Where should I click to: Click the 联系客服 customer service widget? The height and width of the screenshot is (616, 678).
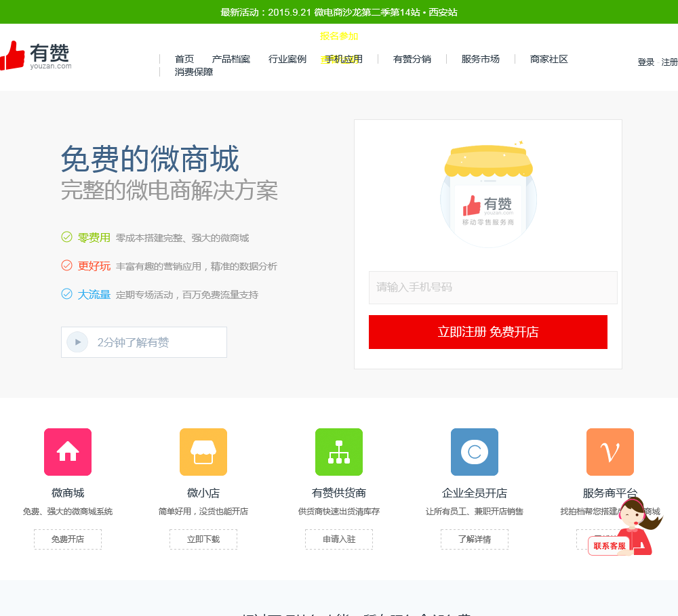(x=625, y=527)
